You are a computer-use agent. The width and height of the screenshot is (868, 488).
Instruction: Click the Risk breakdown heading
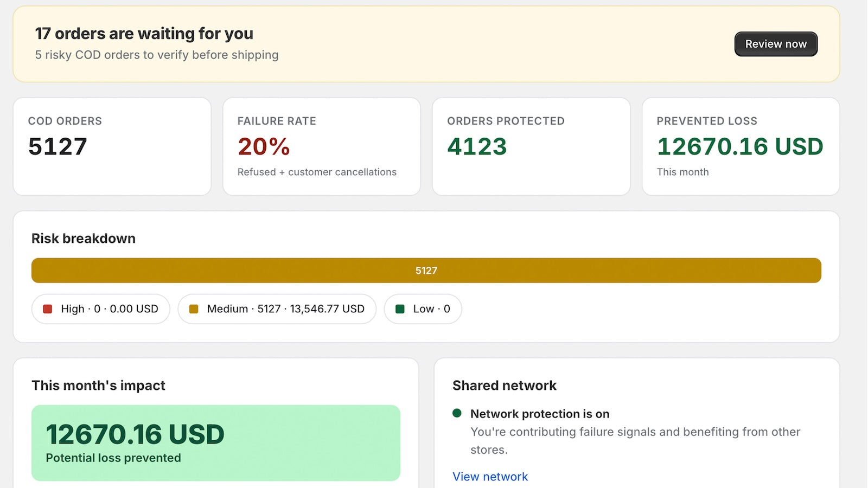pos(84,239)
